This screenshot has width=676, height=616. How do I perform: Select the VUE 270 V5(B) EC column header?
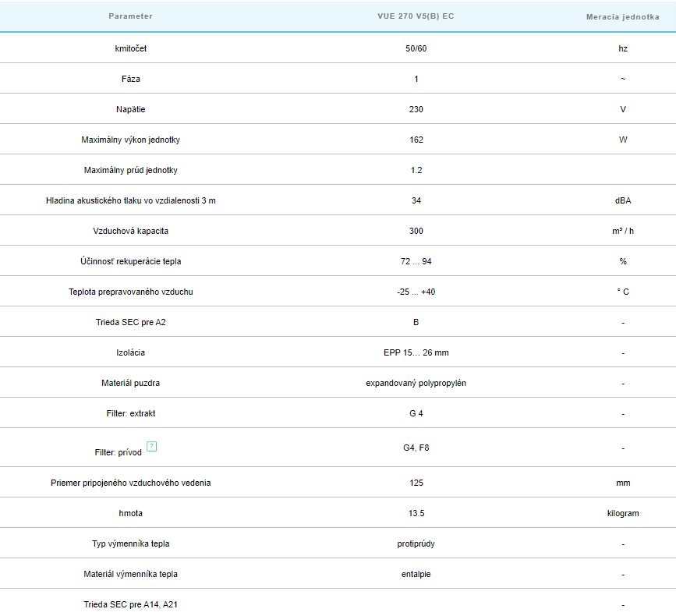416,16
